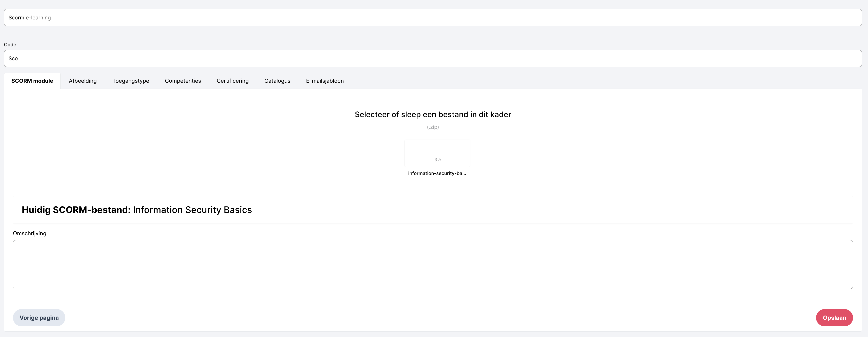Image resolution: width=868 pixels, height=337 pixels.
Task: Click the 'Selecteer of sleep een bestand' upload text
Action: (433, 115)
